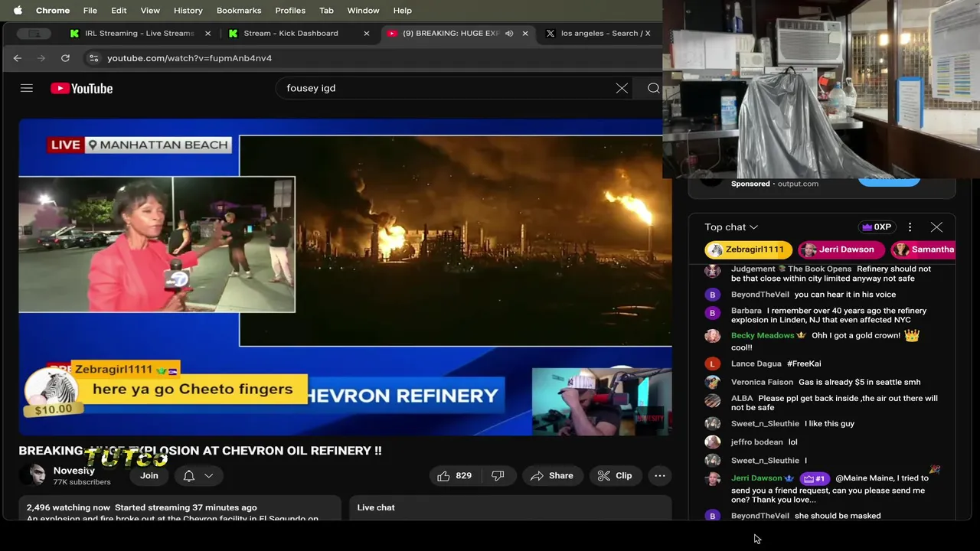The width and height of the screenshot is (980, 551).
Task: Share the video
Action: point(552,476)
